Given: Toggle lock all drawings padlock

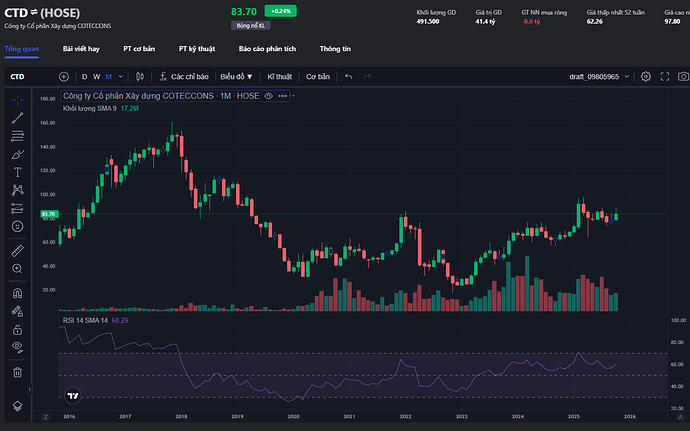Looking at the screenshot, I should point(18,329).
